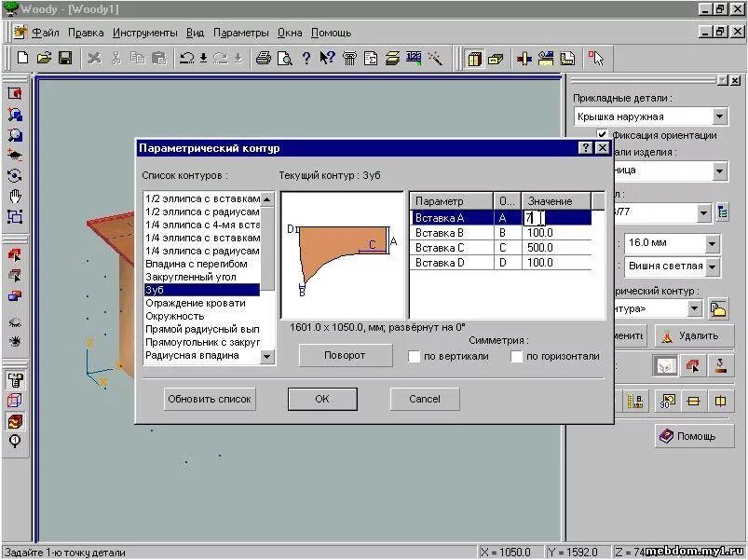Open the 'Помощь' menu

[331, 33]
